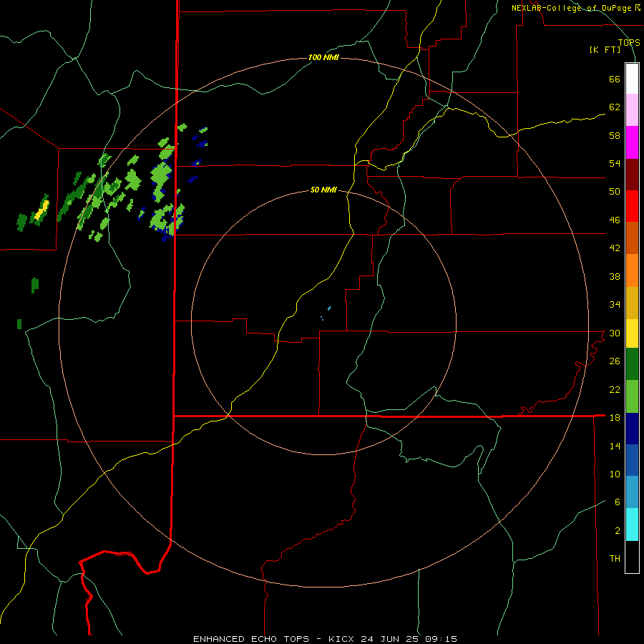Click the 58 scale label
This screenshot has width=644, height=644.
click(615, 135)
